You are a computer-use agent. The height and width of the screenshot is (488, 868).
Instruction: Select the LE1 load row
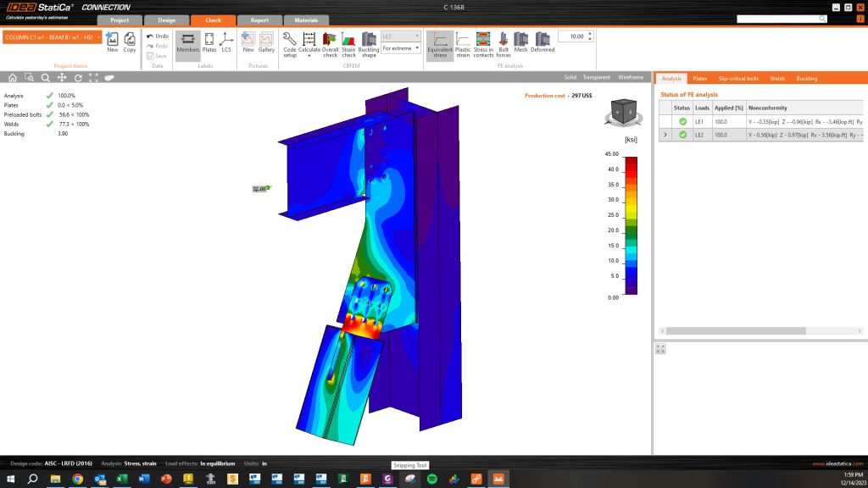[x=761, y=122]
